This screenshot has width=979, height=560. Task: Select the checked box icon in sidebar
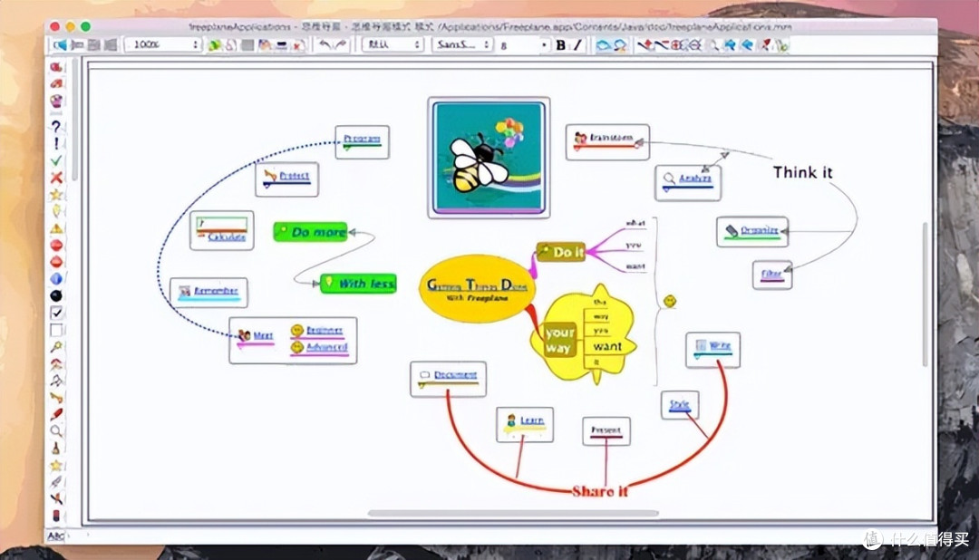[56, 312]
